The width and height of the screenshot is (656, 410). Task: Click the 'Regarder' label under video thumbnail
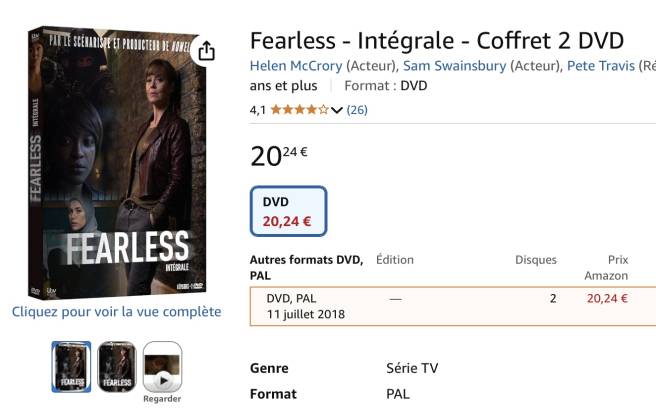click(x=162, y=398)
